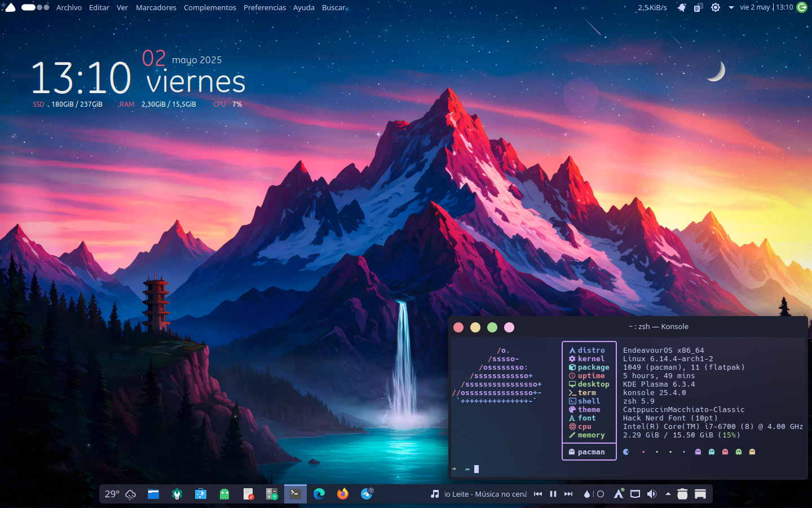Close Konsole with the red window button
This screenshot has width=812, height=508.
pyautogui.click(x=458, y=327)
